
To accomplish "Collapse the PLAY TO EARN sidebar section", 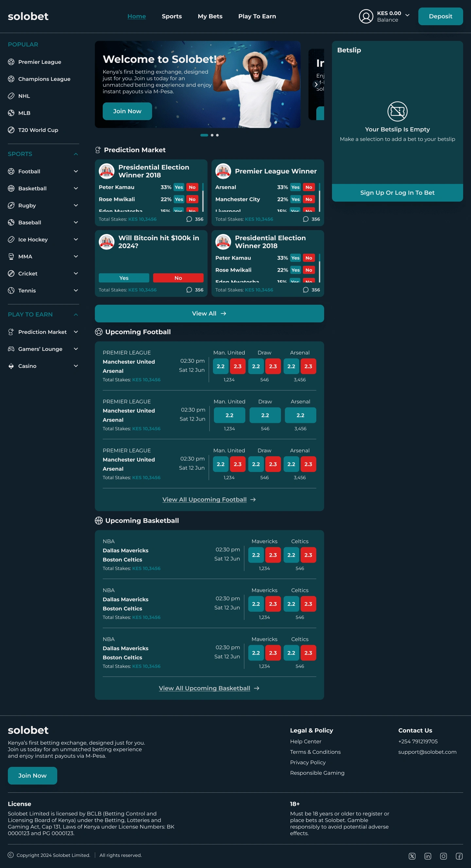I will click(x=76, y=315).
